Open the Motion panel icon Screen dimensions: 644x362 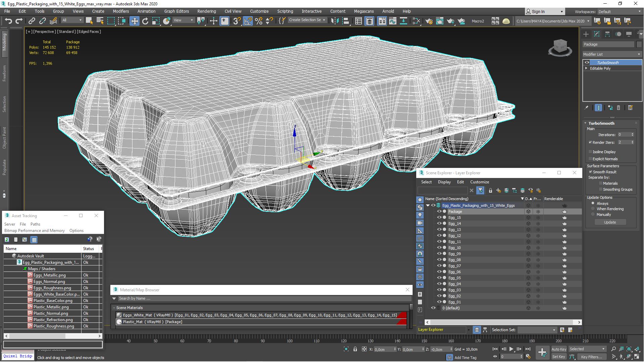[618, 34]
